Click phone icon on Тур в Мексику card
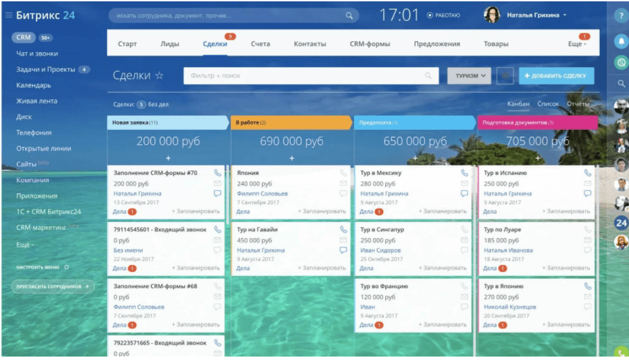 click(464, 173)
